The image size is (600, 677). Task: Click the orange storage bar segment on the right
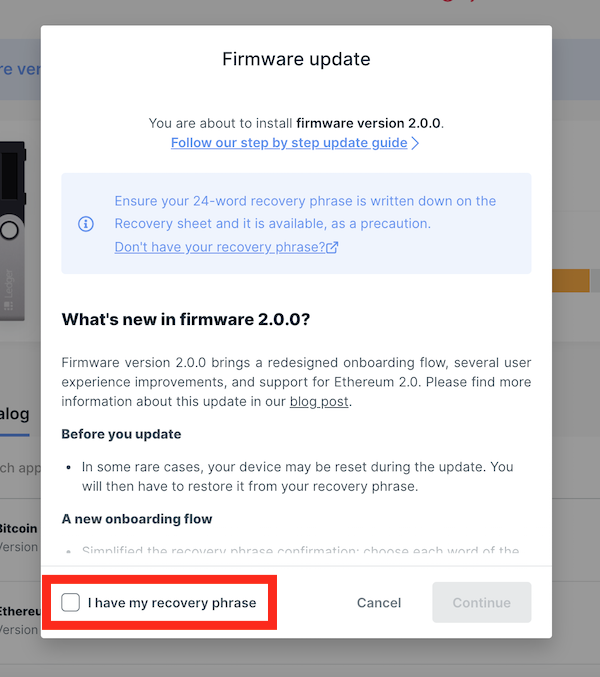(571, 281)
